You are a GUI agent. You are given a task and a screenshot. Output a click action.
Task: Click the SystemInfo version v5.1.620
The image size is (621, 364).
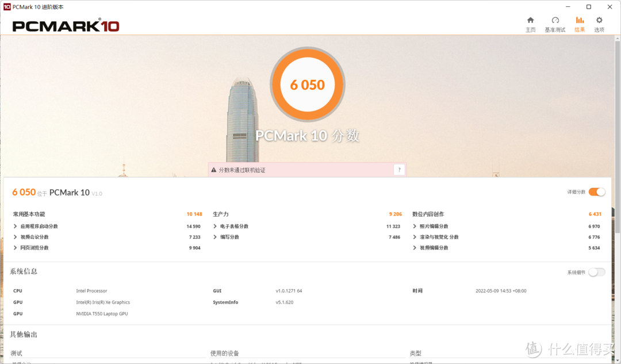click(x=285, y=302)
